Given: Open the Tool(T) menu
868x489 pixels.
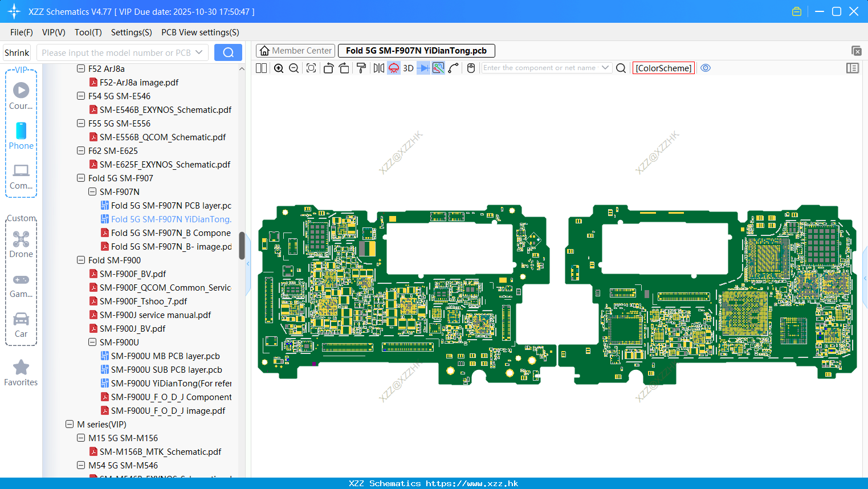Looking at the screenshot, I should pyautogui.click(x=88, y=32).
